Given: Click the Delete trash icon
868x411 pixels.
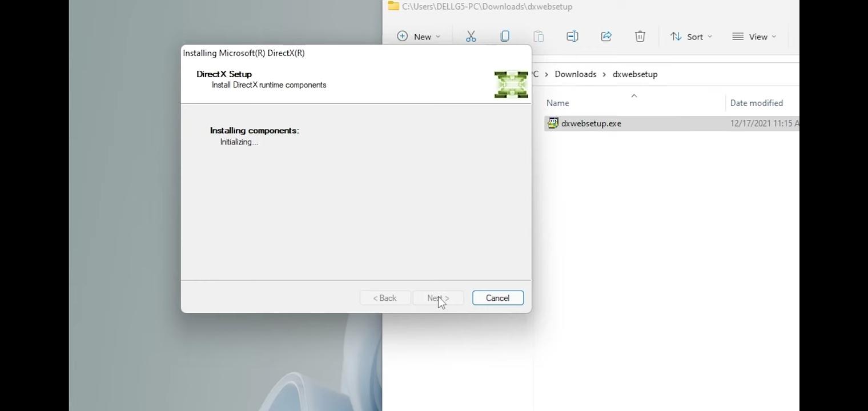Looking at the screenshot, I should (640, 36).
